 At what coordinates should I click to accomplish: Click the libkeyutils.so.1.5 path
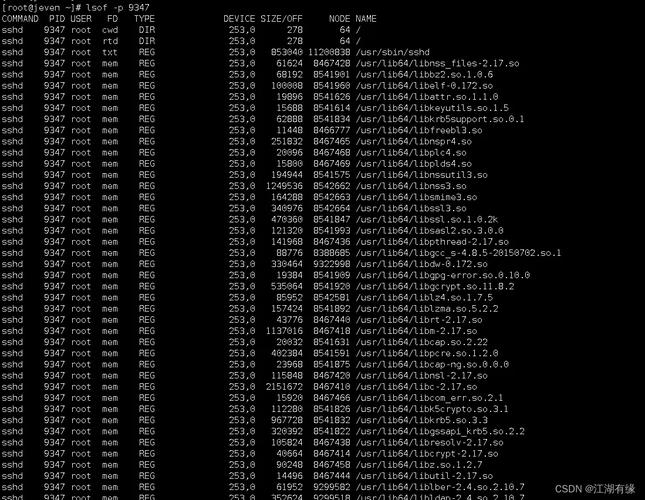click(x=432, y=108)
